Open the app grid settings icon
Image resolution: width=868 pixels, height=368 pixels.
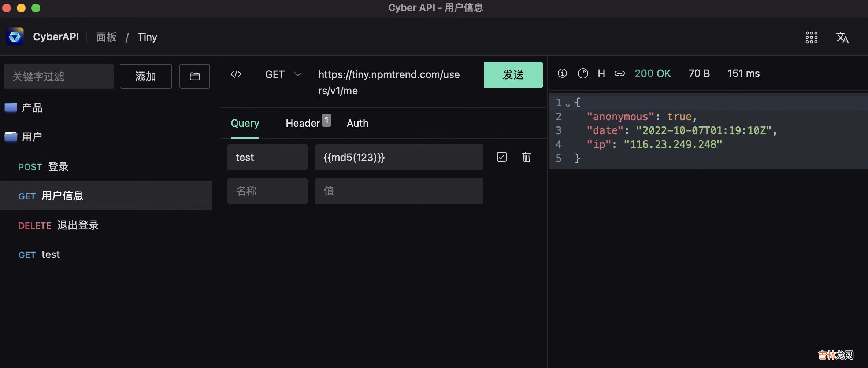[x=811, y=37]
